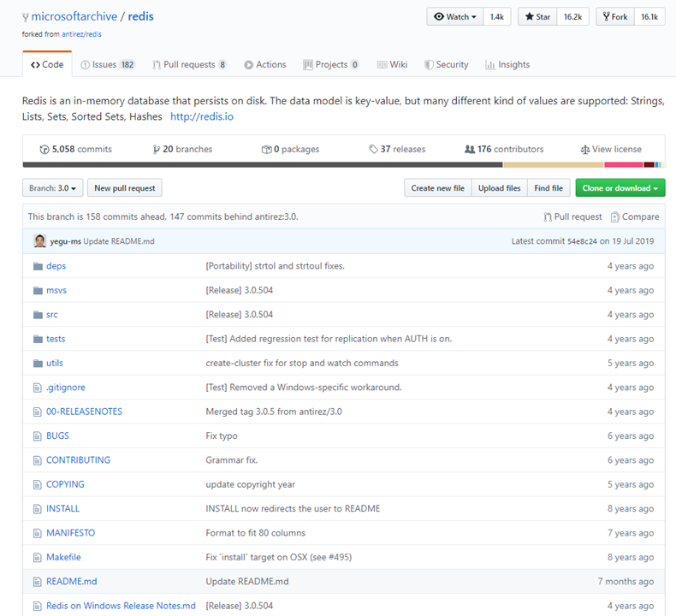Click the packages box icon
676x616 pixels.
pos(266,149)
